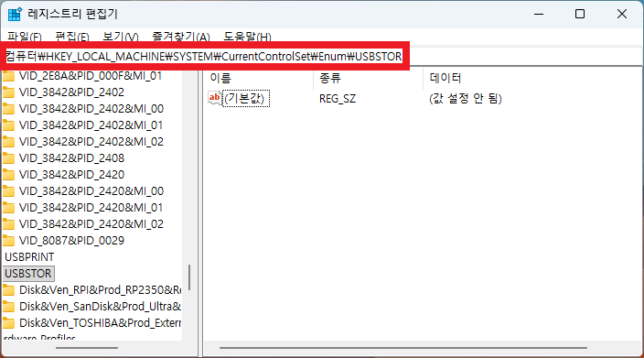Select the VID_3842&PID_2402&MI_01 key label
The width and height of the screenshot is (644, 358).
pyautogui.click(x=91, y=125)
